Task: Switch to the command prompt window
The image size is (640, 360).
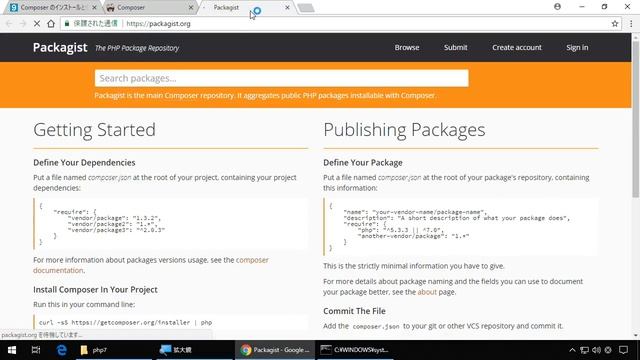Action: pos(354,350)
